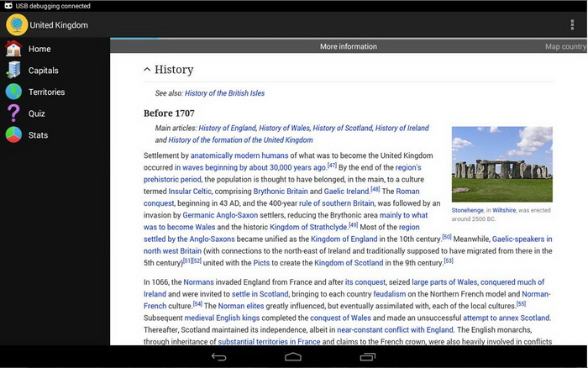
Task: Open the Stonehenge photo thumbnail
Action: pos(502,165)
